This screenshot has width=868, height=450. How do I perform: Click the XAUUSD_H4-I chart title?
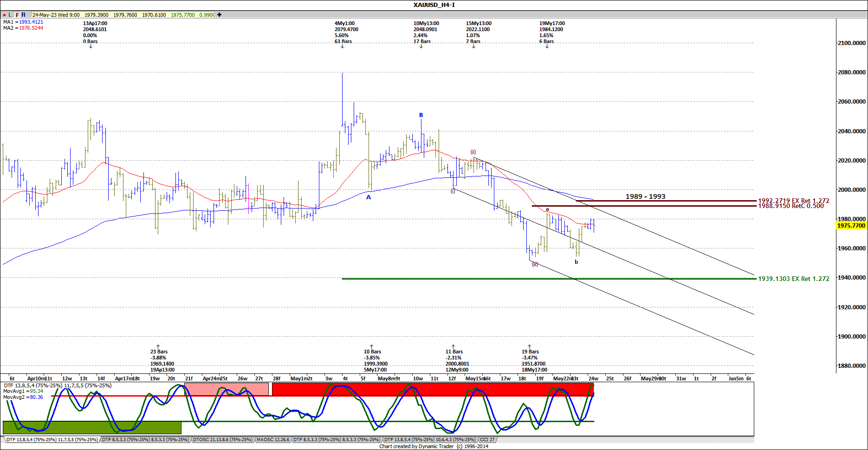coord(434,5)
